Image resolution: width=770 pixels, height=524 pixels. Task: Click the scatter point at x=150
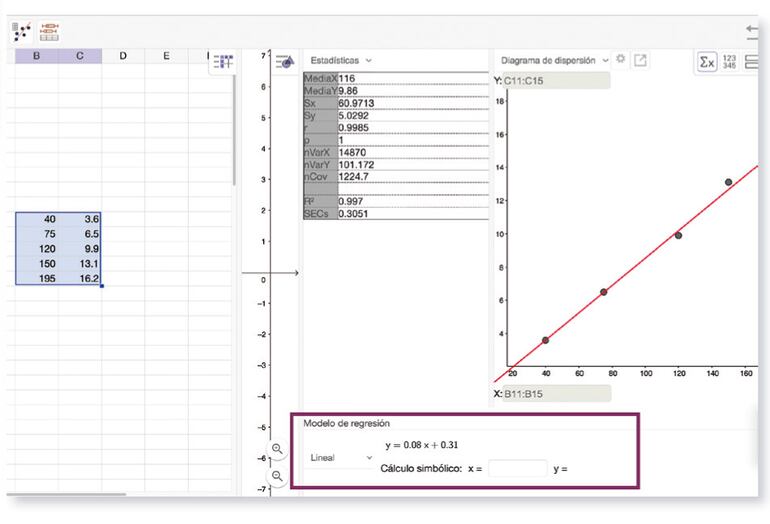(728, 182)
